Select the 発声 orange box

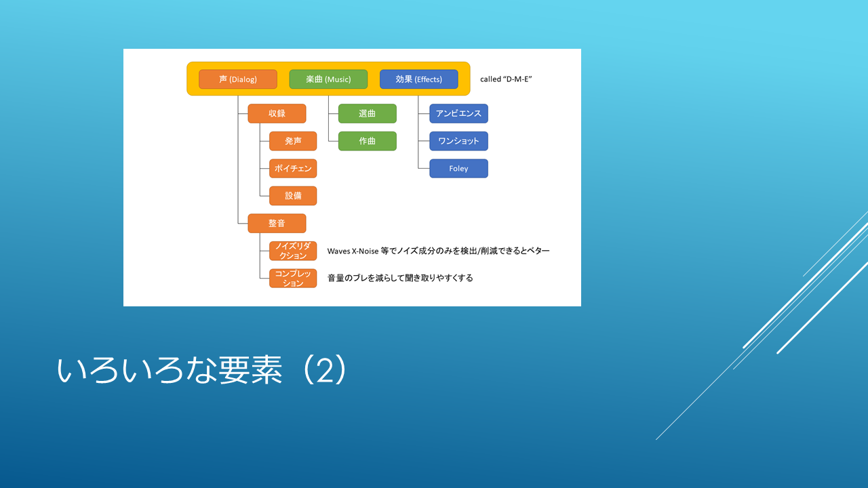tap(293, 141)
